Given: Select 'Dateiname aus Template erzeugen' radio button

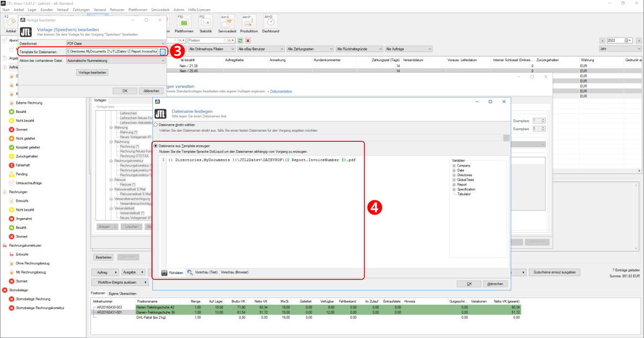Looking at the screenshot, I should pos(156,146).
